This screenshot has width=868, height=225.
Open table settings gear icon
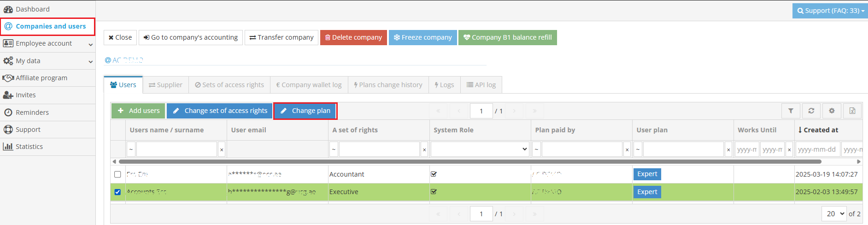tap(832, 111)
